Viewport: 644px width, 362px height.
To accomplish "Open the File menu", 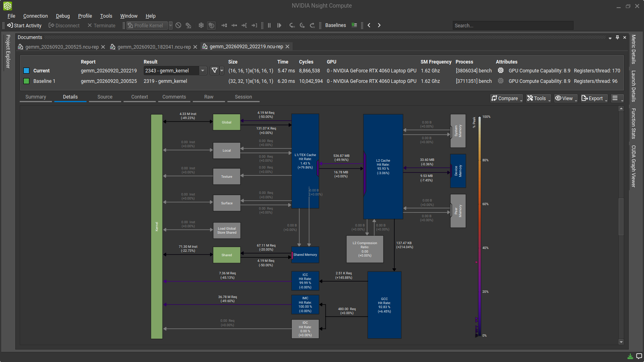I will 11,16.
